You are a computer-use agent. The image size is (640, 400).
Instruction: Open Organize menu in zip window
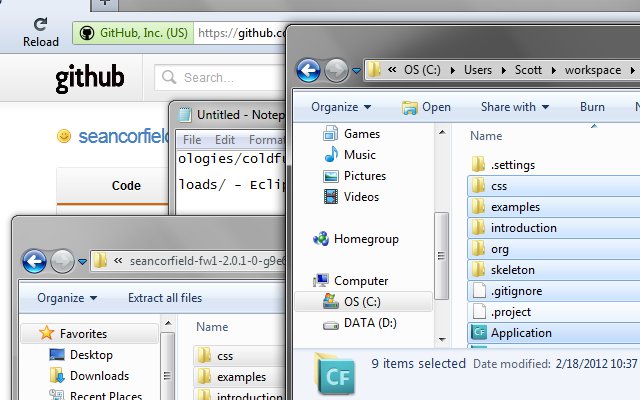pos(67,298)
